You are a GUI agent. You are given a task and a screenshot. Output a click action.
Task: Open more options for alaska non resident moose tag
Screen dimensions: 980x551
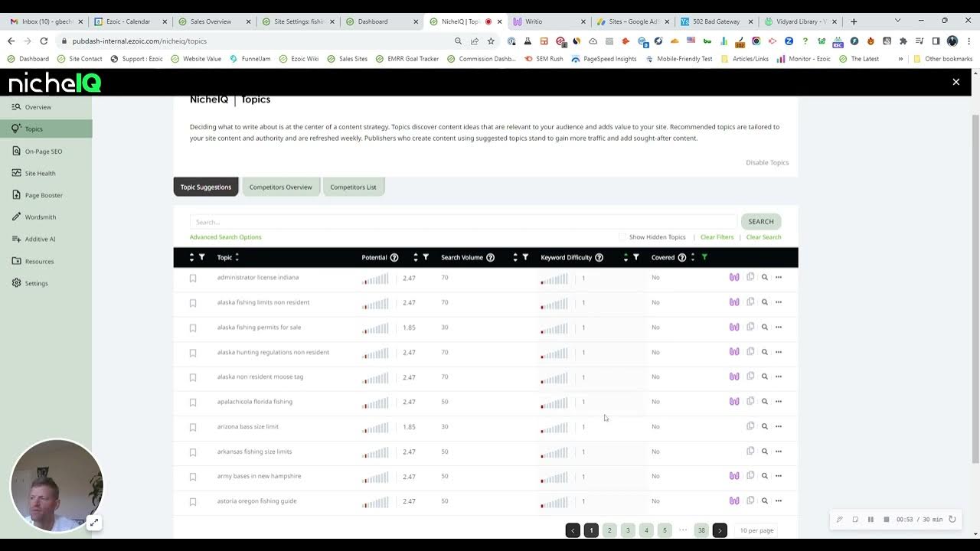click(x=779, y=377)
